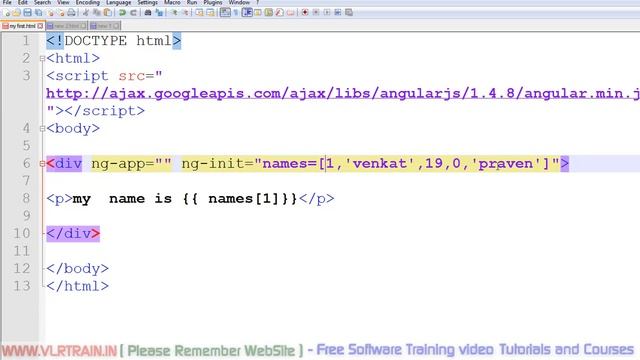640x360 pixels.
Task: Select line 8 via its line number
Action: pos(26,198)
